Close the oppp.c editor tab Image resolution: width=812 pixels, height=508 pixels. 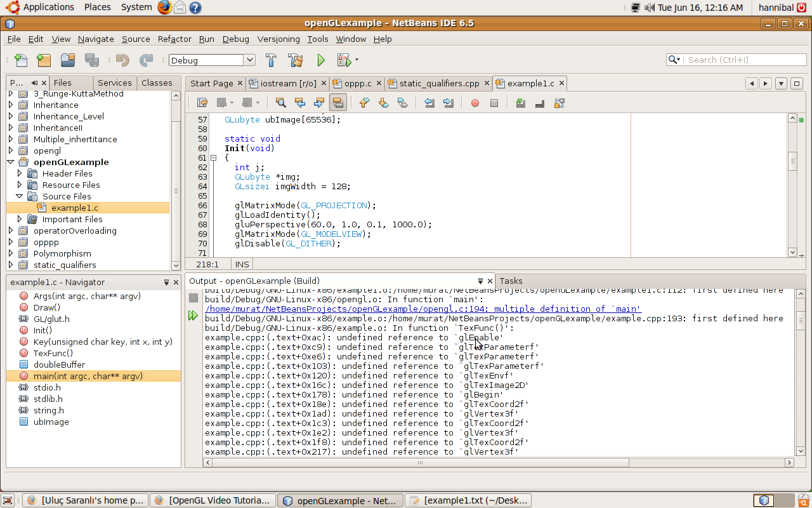379,83
